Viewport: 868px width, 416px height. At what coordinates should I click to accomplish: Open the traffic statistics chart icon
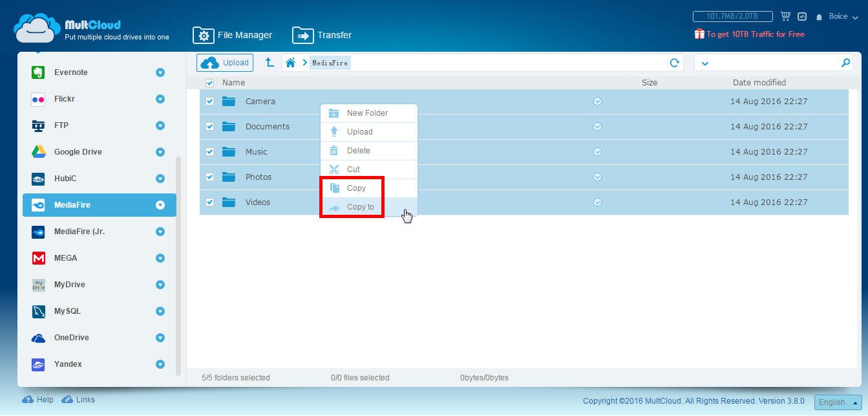click(x=802, y=17)
